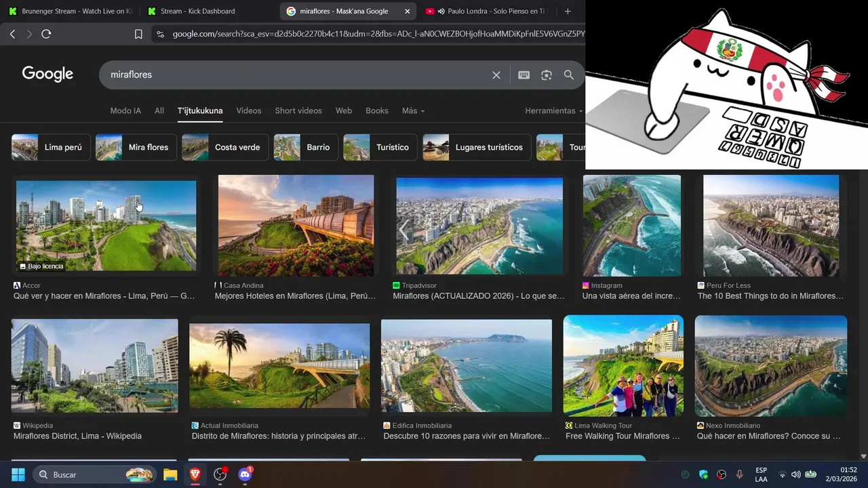868x488 pixels.
Task: Open the Tripadvisor Miraflores aerial thumbnail
Action: [479, 226]
